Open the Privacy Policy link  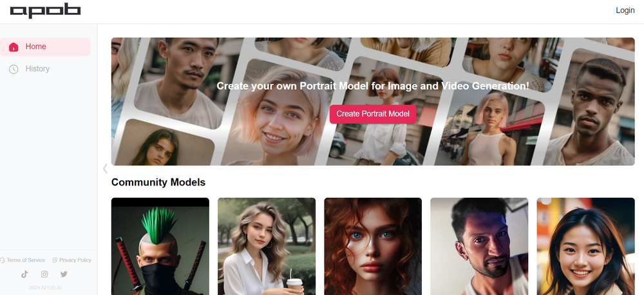75,260
